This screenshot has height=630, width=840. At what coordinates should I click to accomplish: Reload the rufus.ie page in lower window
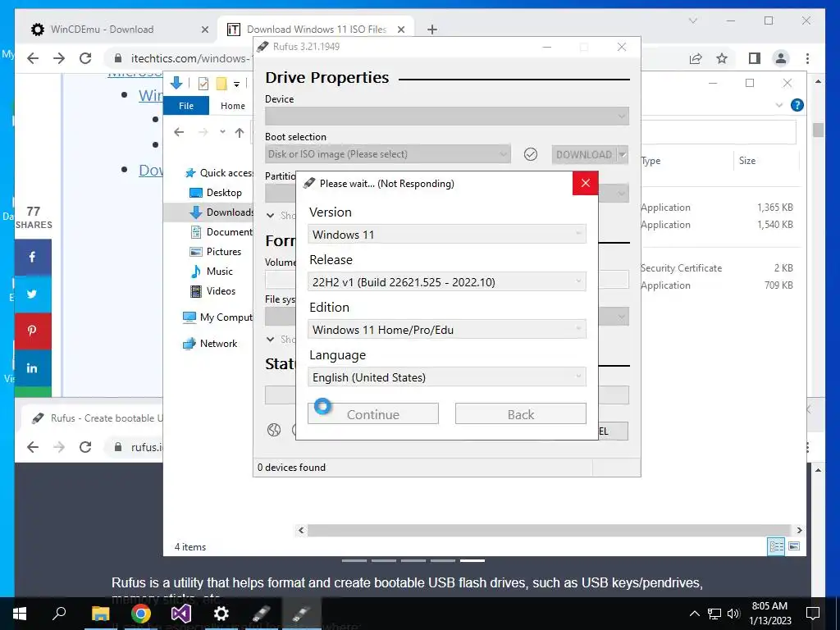pyautogui.click(x=85, y=447)
